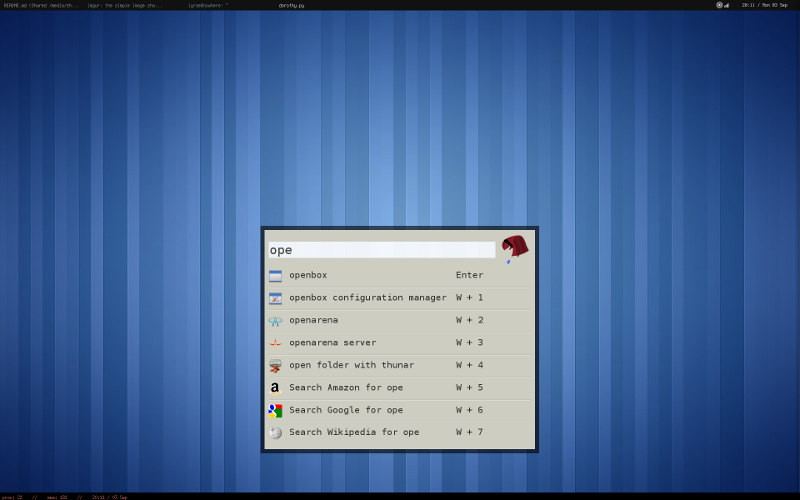The image size is (800, 500).
Task: Click the bottom bar date readout
Action: [x=110, y=497]
